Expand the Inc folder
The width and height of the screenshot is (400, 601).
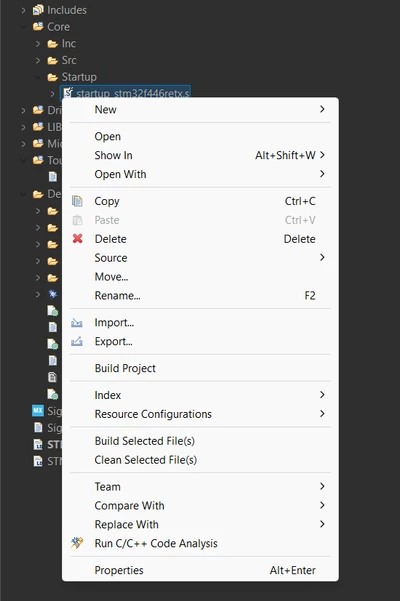point(38,44)
